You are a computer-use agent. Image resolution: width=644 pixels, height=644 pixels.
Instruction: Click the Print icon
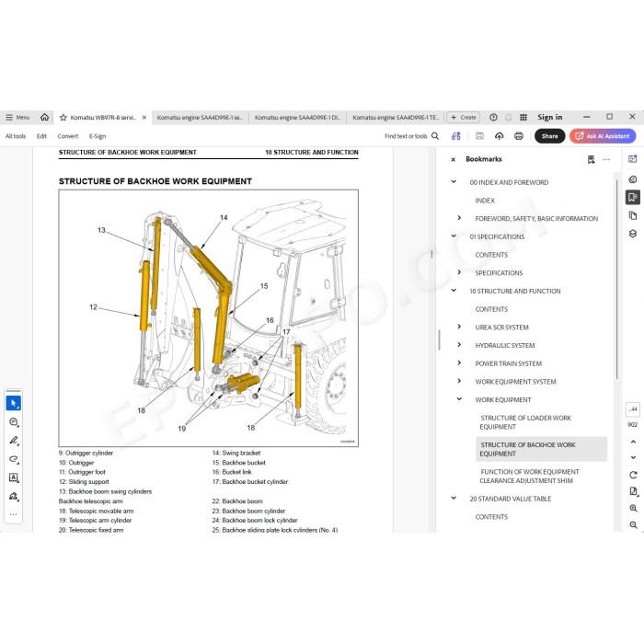click(519, 136)
